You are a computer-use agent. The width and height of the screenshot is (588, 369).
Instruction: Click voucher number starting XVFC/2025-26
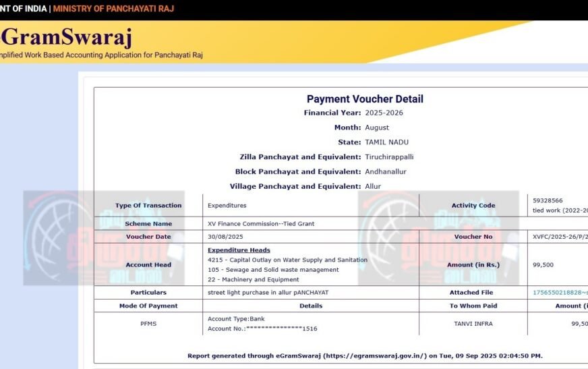(560, 237)
